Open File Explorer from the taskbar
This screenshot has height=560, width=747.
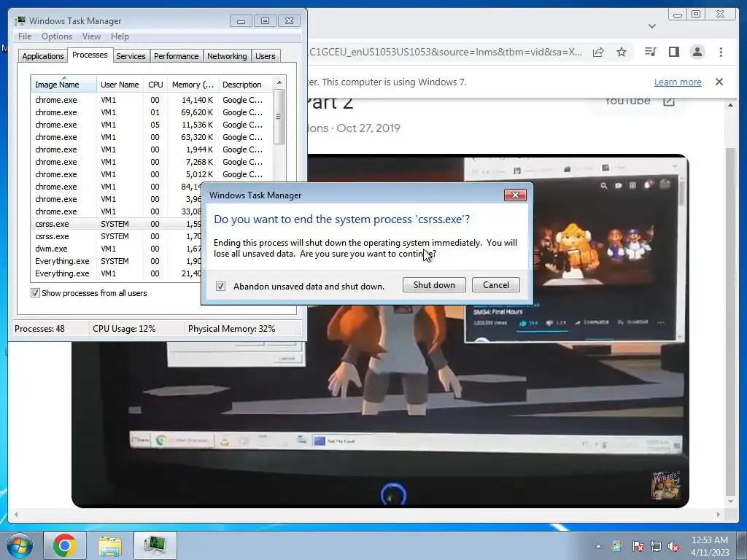point(110,545)
